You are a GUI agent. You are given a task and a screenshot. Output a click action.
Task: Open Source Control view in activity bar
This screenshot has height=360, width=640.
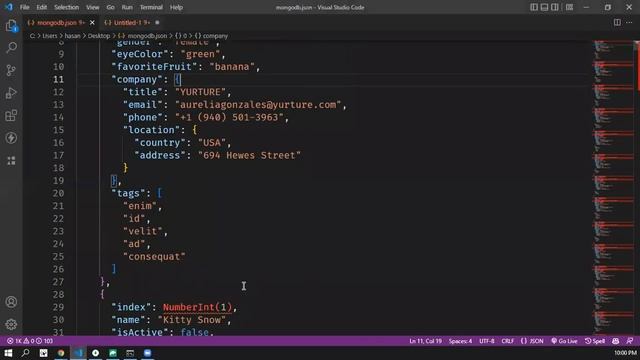point(11,70)
